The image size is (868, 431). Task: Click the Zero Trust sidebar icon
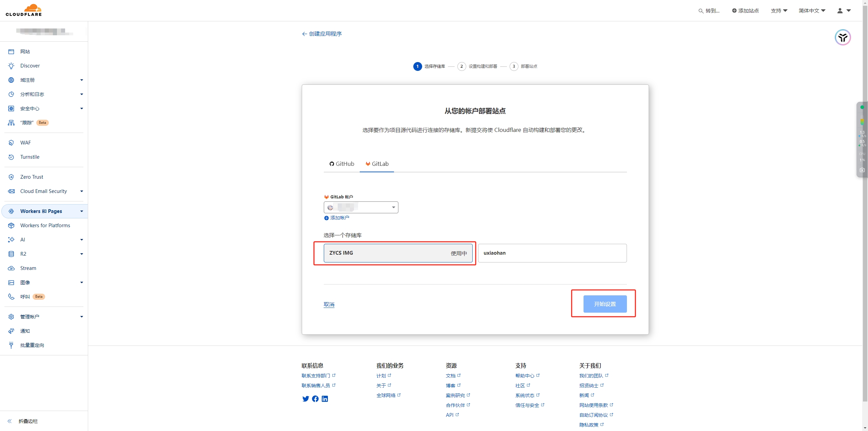point(11,177)
